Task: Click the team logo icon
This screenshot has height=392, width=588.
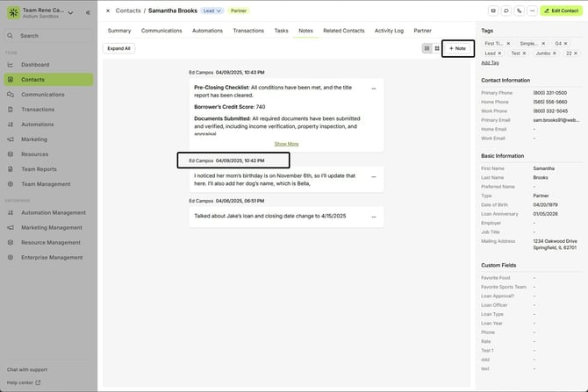Action: 13,13
